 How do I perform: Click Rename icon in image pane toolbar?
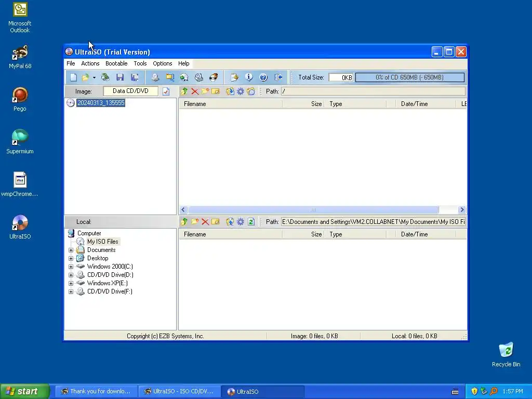tap(216, 91)
